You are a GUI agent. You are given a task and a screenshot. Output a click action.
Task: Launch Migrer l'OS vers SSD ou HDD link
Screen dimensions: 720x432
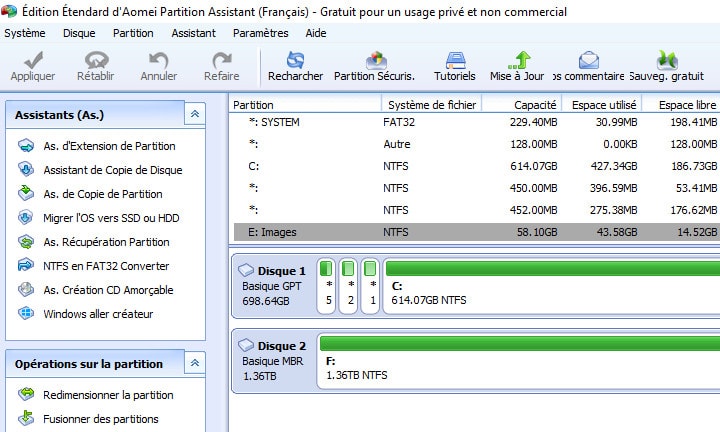click(x=111, y=218)
